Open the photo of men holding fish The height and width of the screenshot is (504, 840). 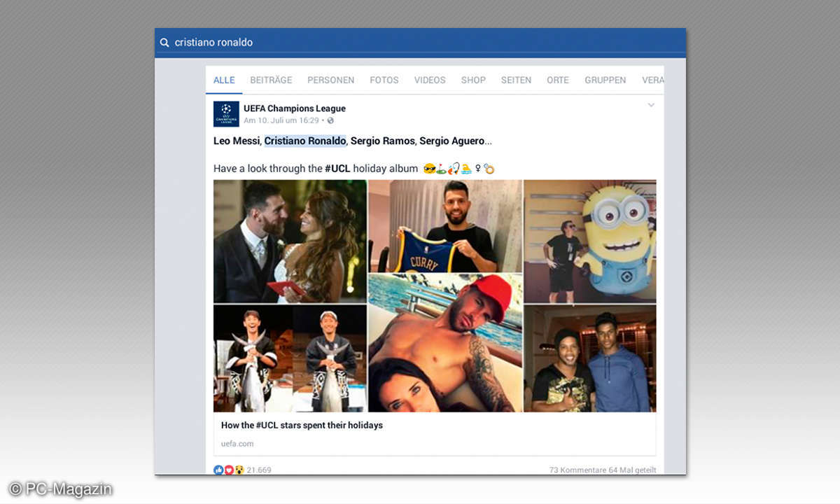click(x=290, y=358)
